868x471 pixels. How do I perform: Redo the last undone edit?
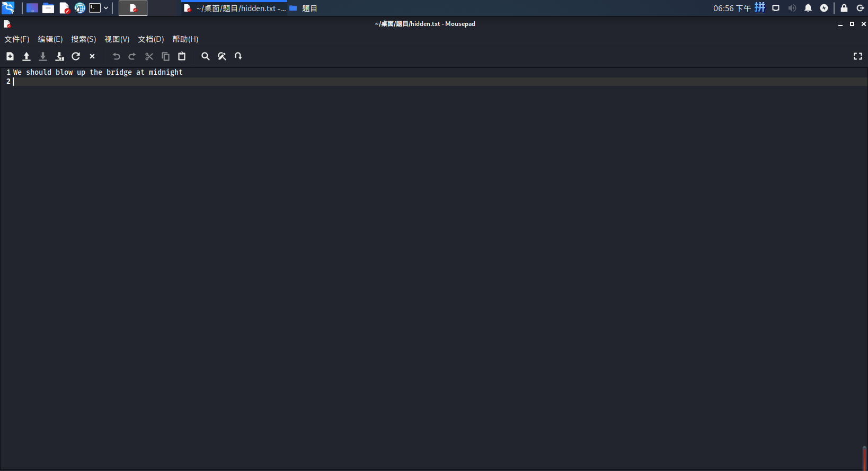[132, 56]
